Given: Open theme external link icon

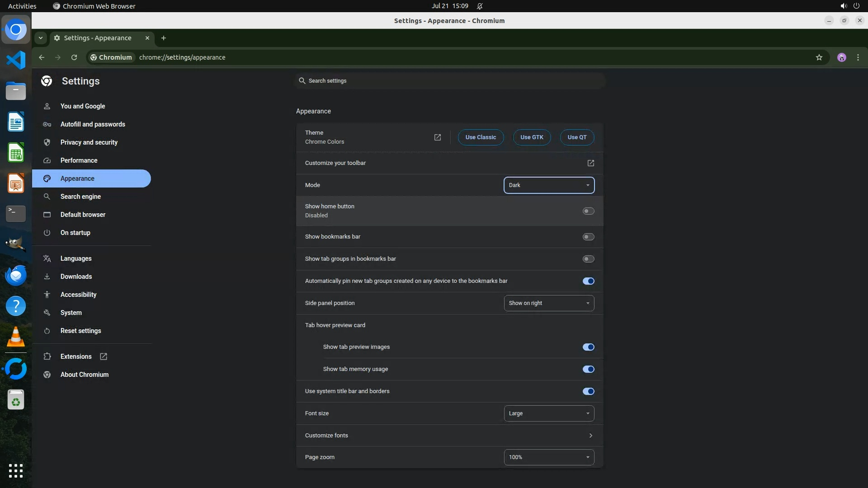Looking at the screenshot, I should pyautogui.click(x=437, y=137).
